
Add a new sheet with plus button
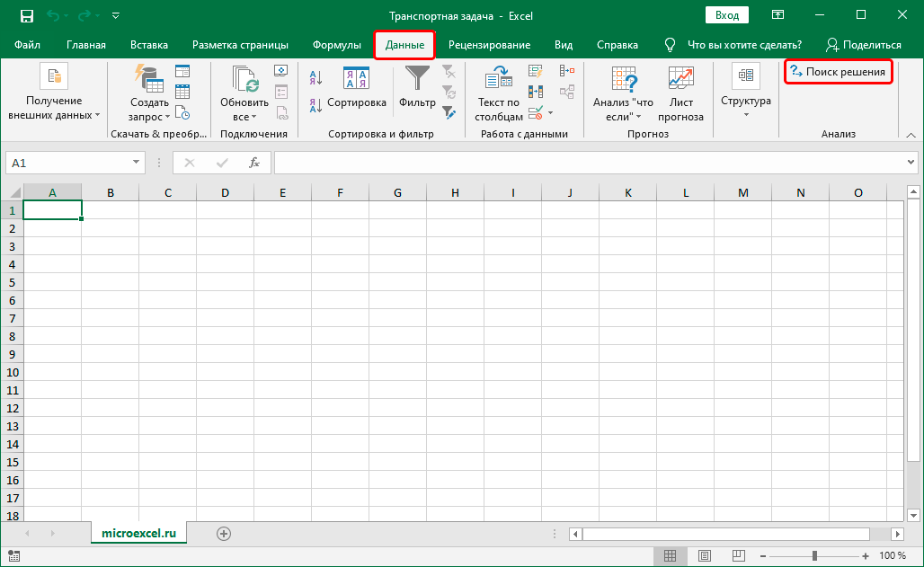[x=224, y=533]
